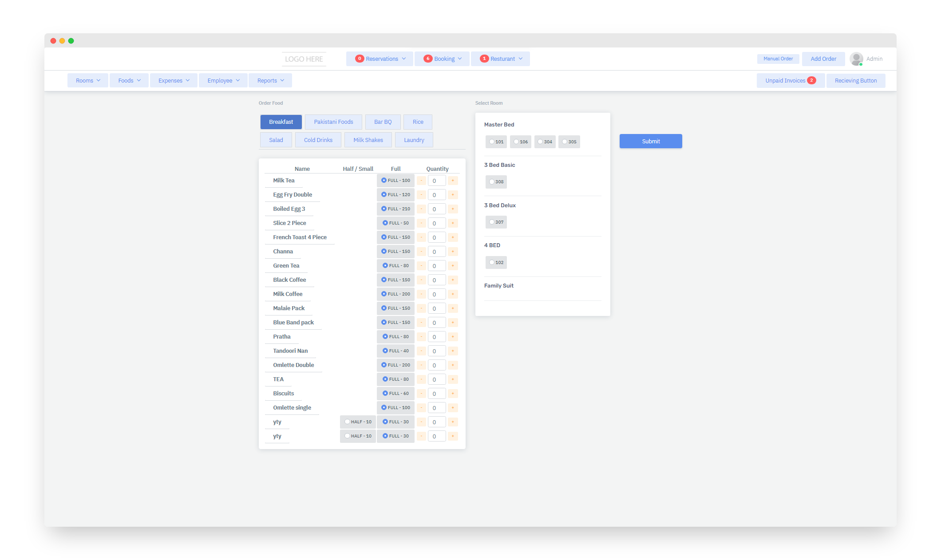Open the Foods dropdown menu
The image size is (941, 560).
click(x=129, y=80)
